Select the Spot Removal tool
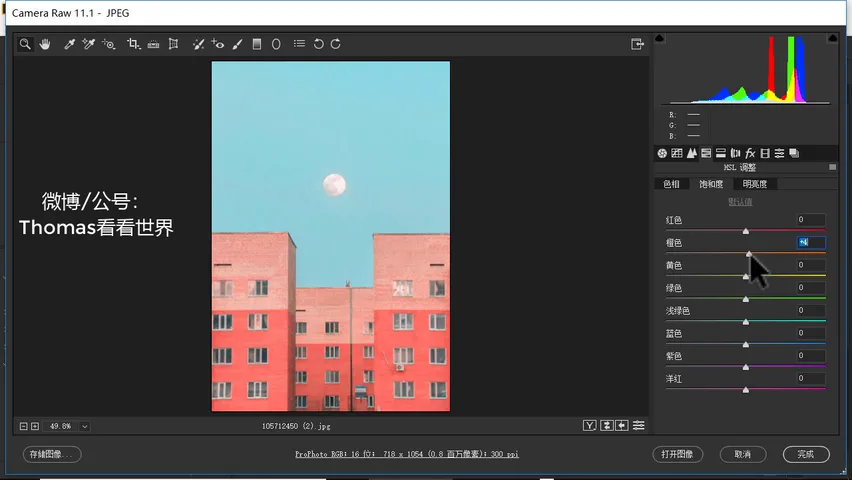The width and height of the screenshot is (852, 480). pos(198,44)
